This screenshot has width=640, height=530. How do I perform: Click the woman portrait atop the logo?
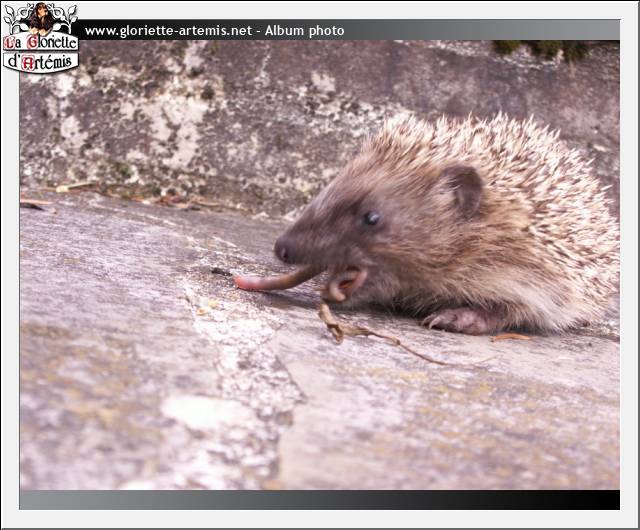click(41, 17)
